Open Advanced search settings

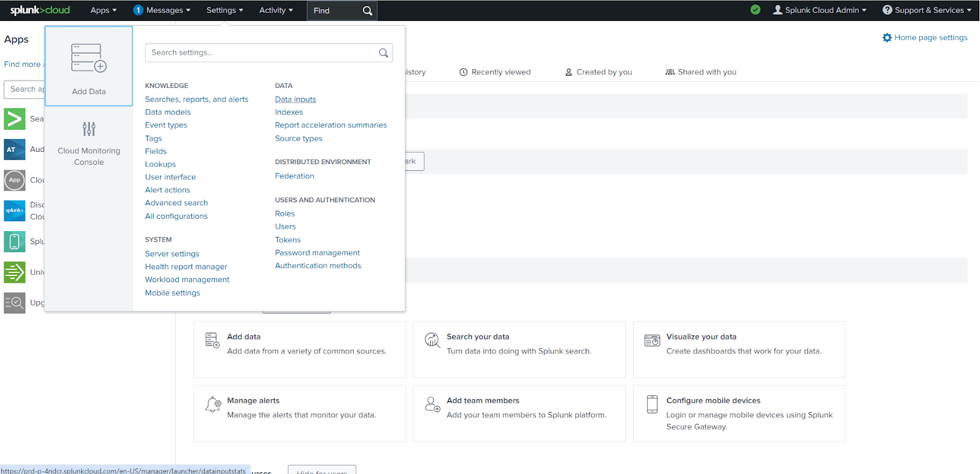(177, 203)
